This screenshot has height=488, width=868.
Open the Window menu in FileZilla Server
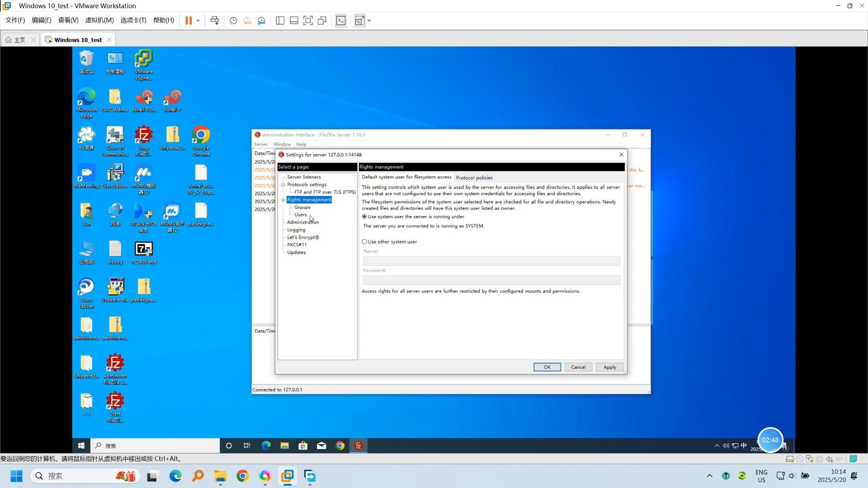(282, 144)
